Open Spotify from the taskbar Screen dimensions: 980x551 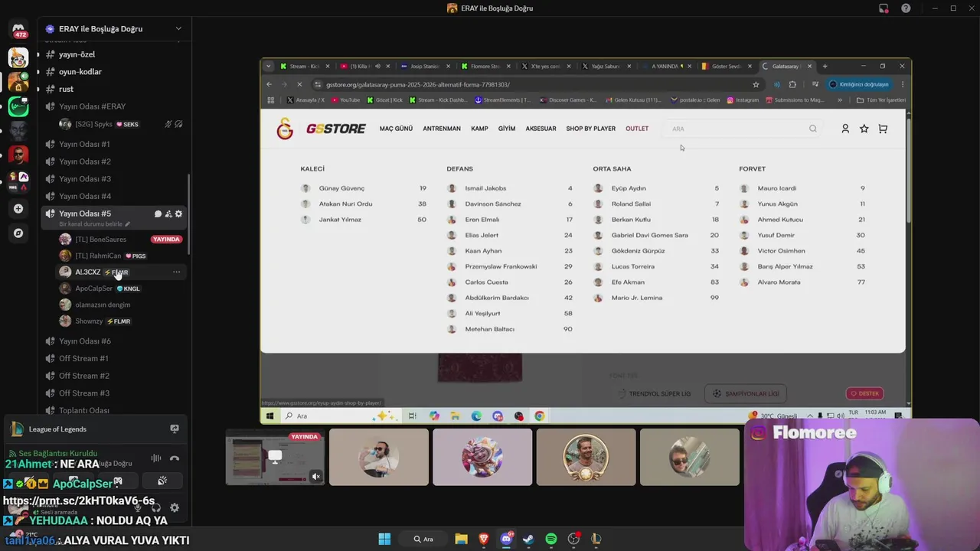click(551, 539)
